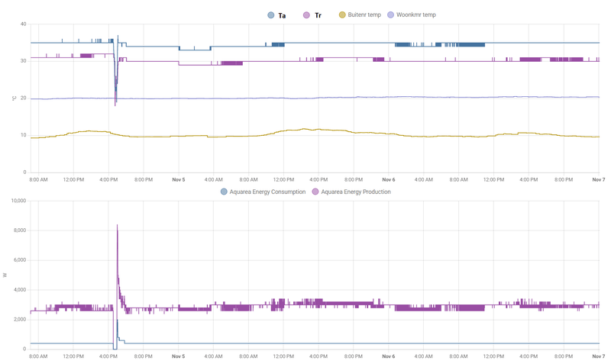Toggle Aquarea Energy Production legend text
This screenshot has height=364, width=611.
point(356,192)
